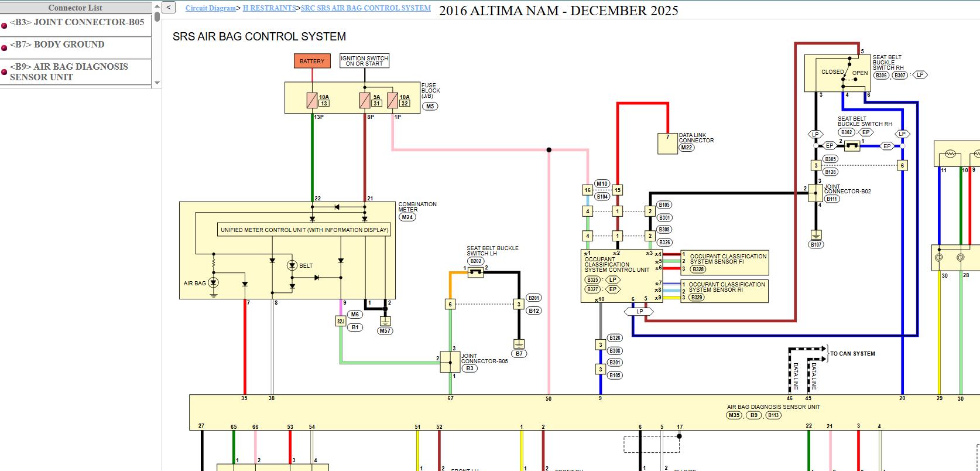Click the FUSE BLOCK (J/B) label

pos(431,91)
